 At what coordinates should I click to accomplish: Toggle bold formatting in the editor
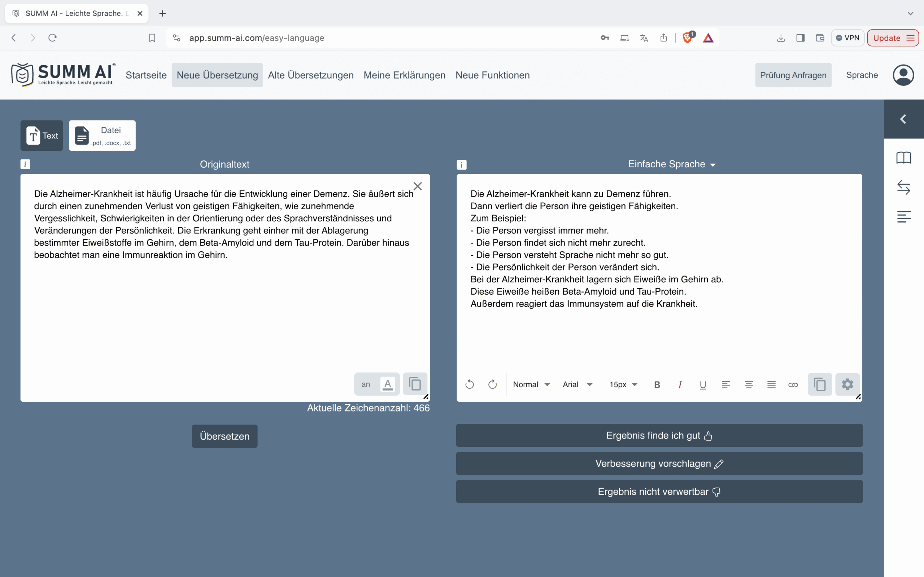657,385
